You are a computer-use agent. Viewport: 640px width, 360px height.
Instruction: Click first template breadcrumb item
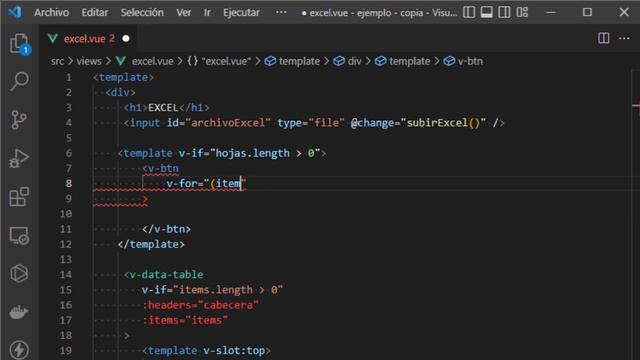click(292, 61)
